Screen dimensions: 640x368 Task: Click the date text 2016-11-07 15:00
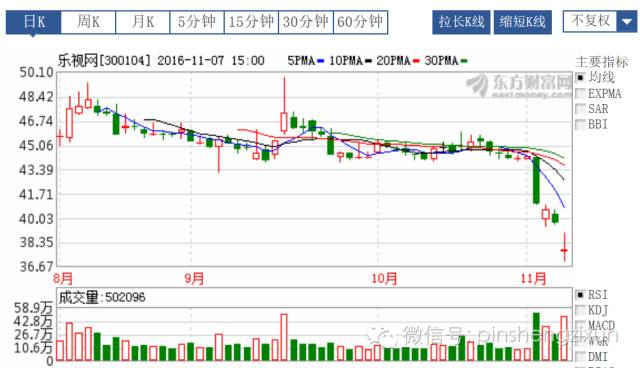[x=211, y=61]
